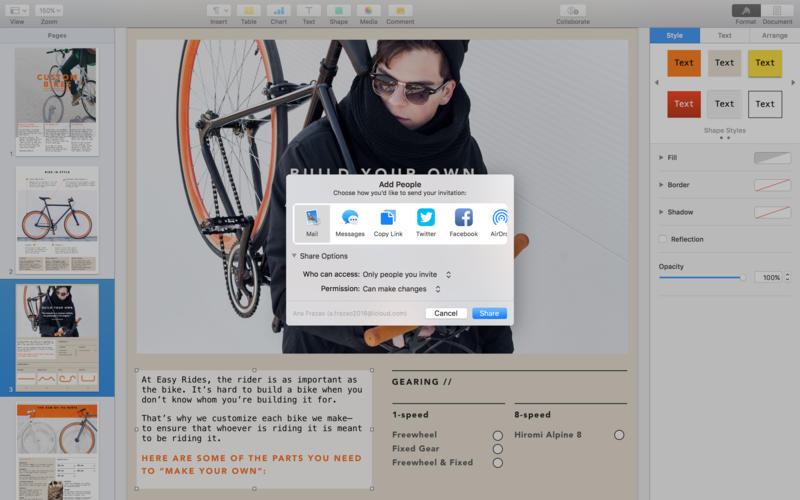Add a Text box from toolbar
The width and height of the screenshot is (800, 500).
(x=309, y=11)
